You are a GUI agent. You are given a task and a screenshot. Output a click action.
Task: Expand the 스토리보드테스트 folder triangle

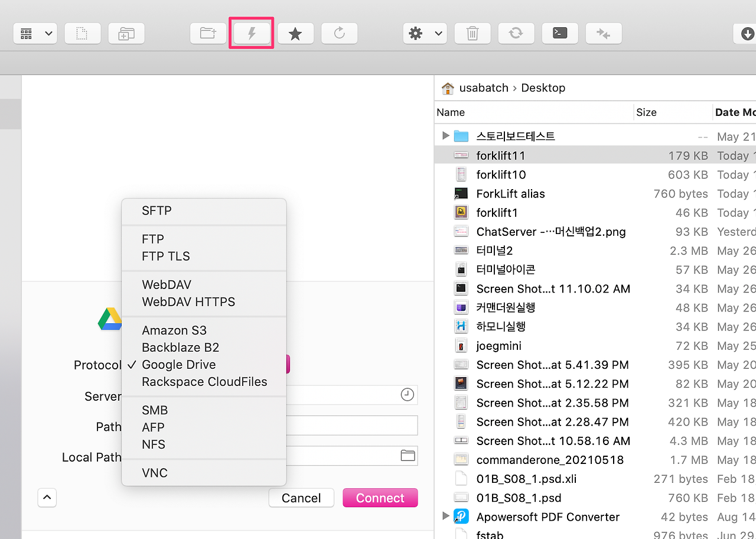445,136
